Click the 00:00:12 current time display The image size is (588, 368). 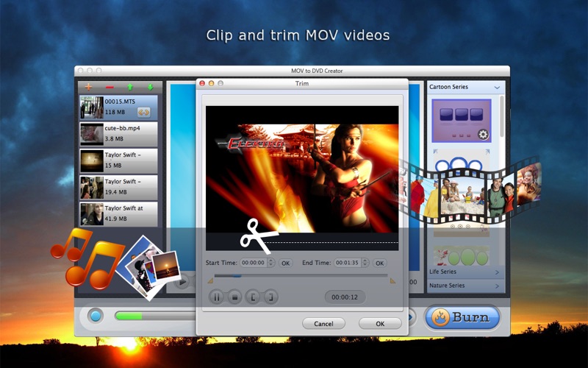[x=345, y=297]
